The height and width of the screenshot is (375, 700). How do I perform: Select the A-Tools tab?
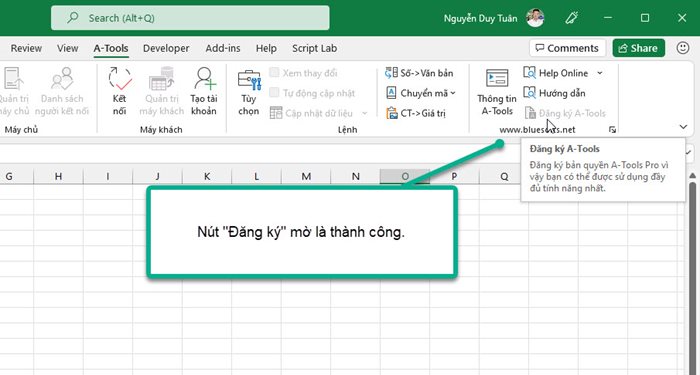click(111, 48)
